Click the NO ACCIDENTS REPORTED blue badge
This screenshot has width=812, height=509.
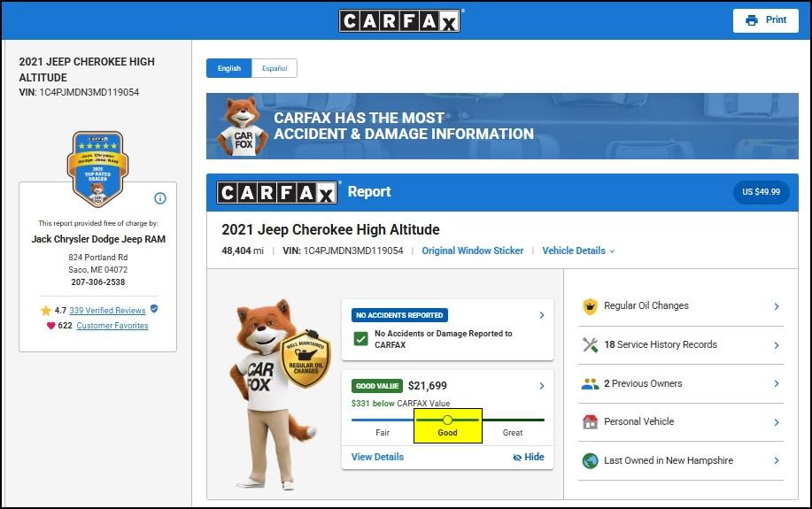coord(399,315)
